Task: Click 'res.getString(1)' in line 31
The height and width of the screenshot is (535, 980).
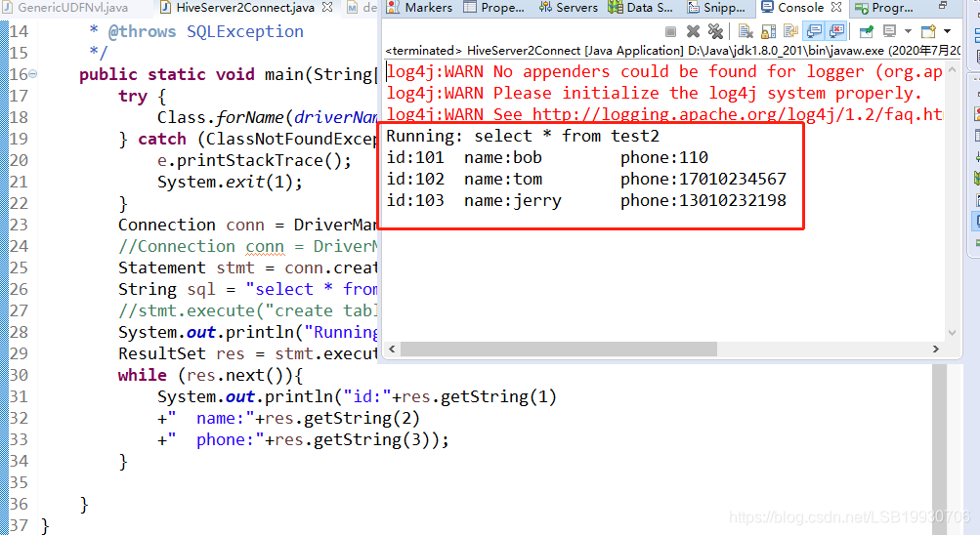Action: coord(479,397)
